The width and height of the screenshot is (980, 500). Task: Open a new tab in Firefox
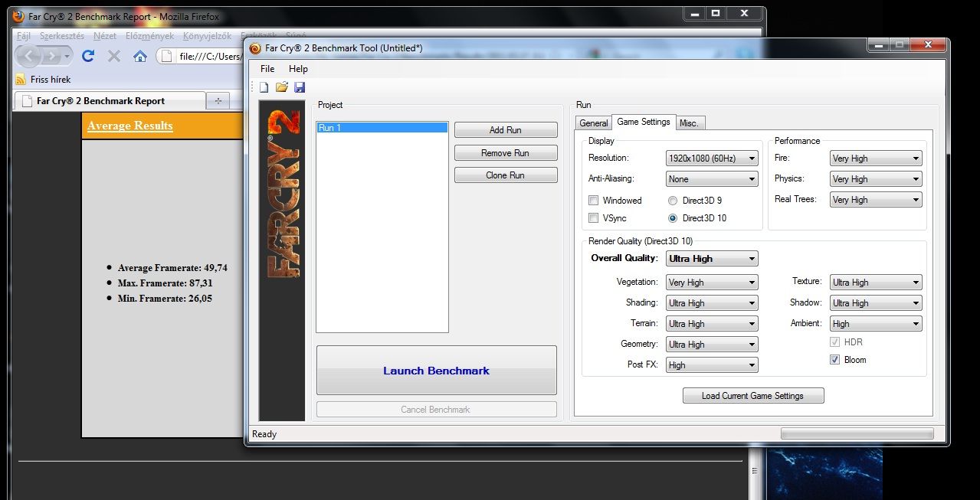(x=218, y=100)
